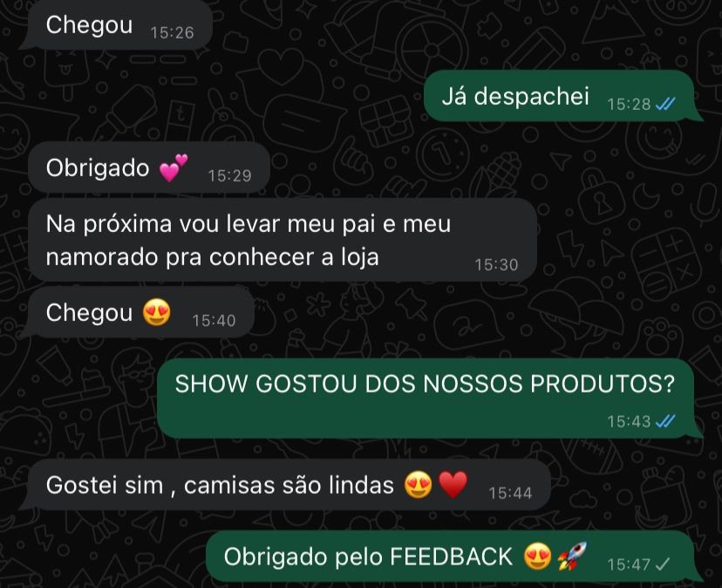Select the first Chegou message at 15:26
722x588 pixels.
pos(118,24)
